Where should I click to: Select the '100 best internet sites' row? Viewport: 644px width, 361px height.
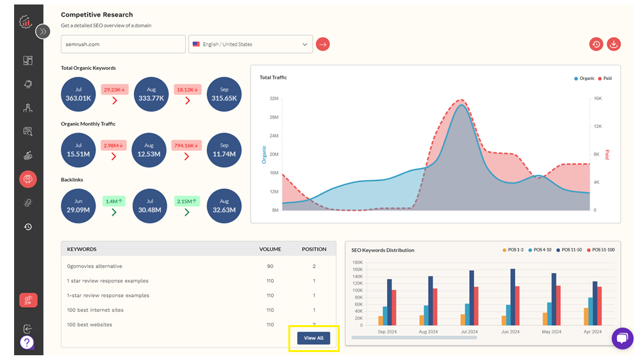[199, 310]
